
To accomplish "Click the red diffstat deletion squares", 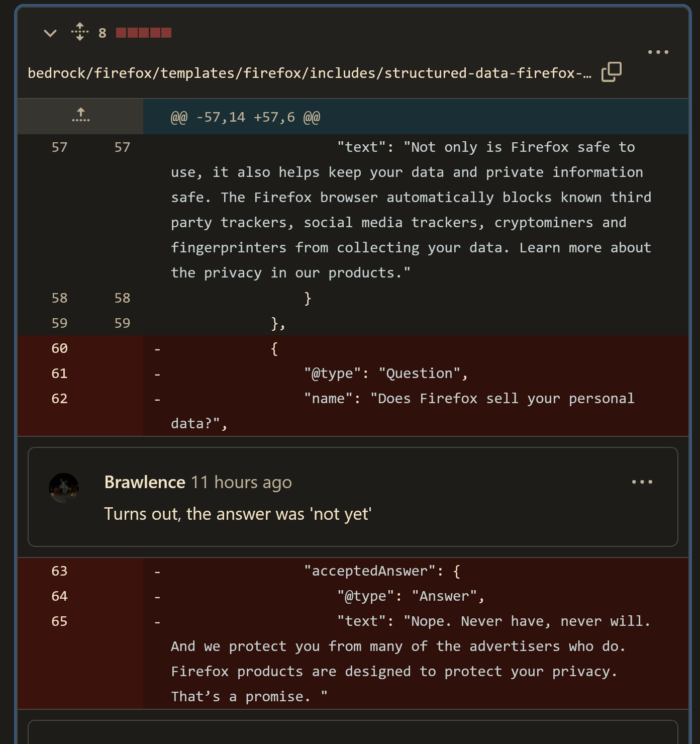I will 144,33.
